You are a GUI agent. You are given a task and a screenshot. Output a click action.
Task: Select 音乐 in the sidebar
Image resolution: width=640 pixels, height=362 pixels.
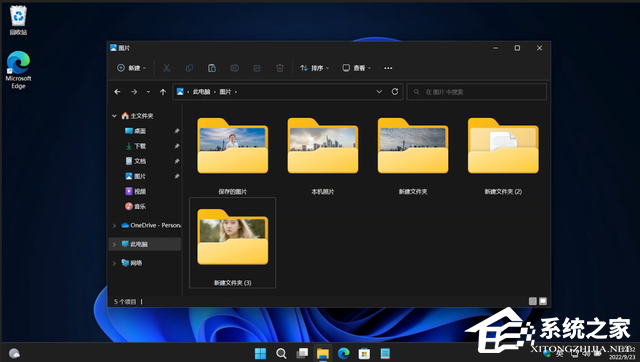tap(136, 207)
